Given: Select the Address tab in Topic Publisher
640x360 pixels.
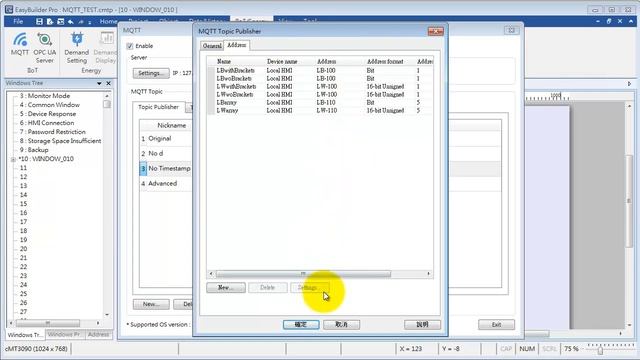Looking at the screenshot, I should 237,45.
